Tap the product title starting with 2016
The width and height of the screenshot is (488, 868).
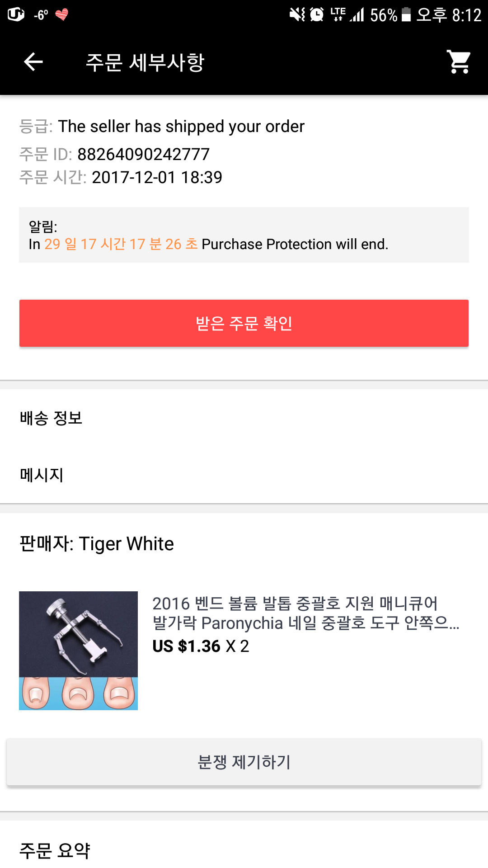pos(305,613)
